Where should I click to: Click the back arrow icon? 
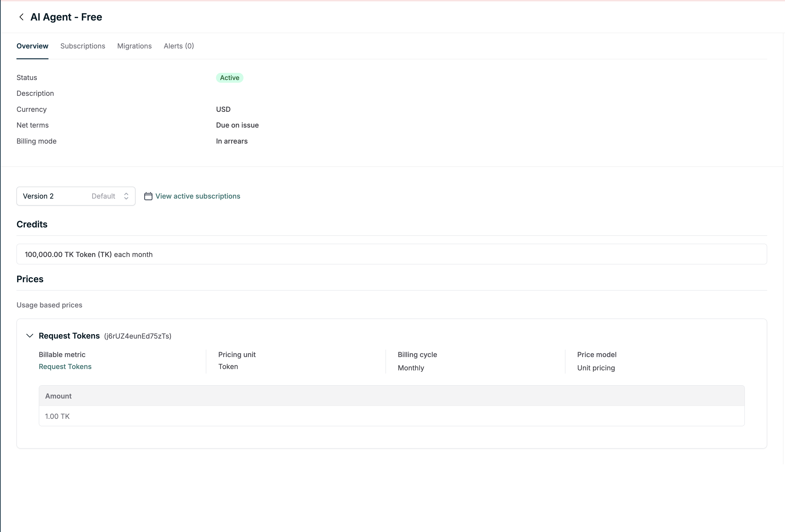[x=21, y=17]
